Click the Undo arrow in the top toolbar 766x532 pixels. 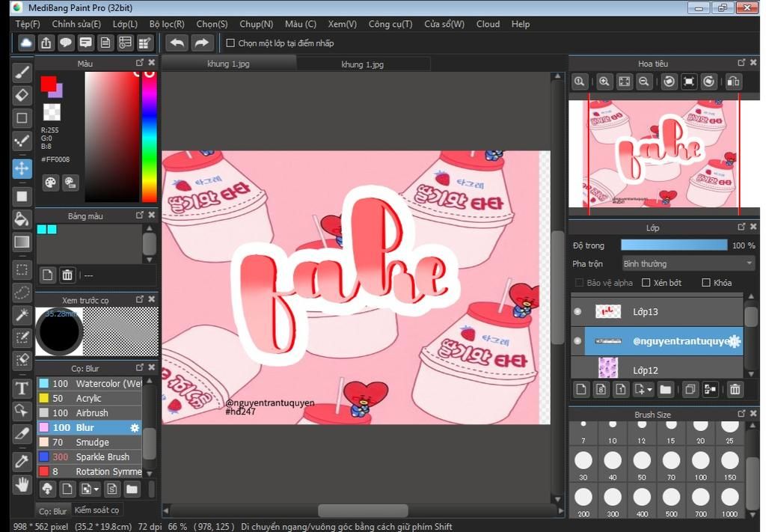coord(177,43)
